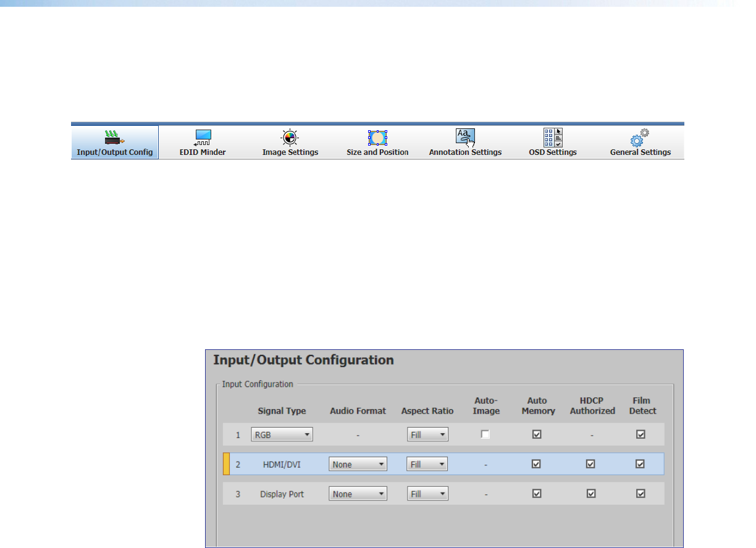Click the Film Detect column header
This screenshot has width=756, height=548.
coord(643,405)
